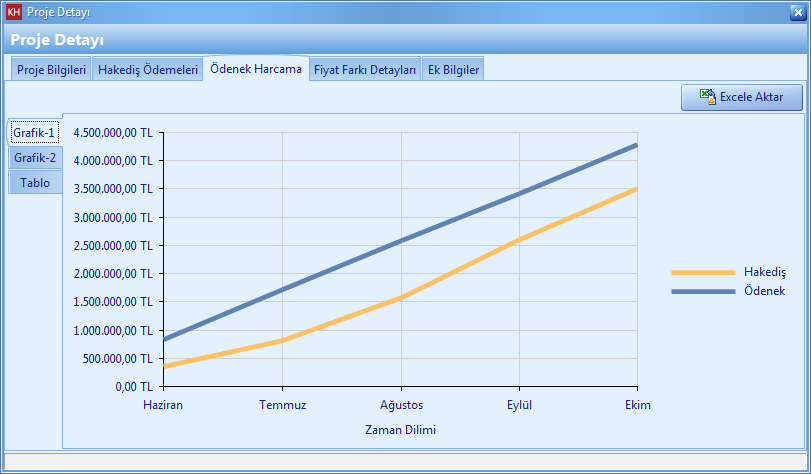Click the blue Ödenek legend color line
The width and height of the screenshot is (811, 474).
point(702,291)
